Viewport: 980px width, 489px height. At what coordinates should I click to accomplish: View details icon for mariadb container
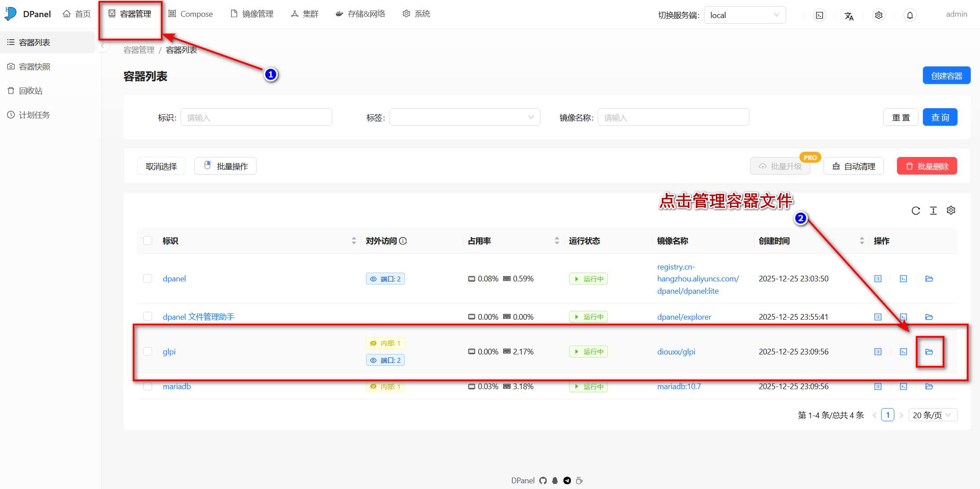pyautogui.click(x=878, y=387)
